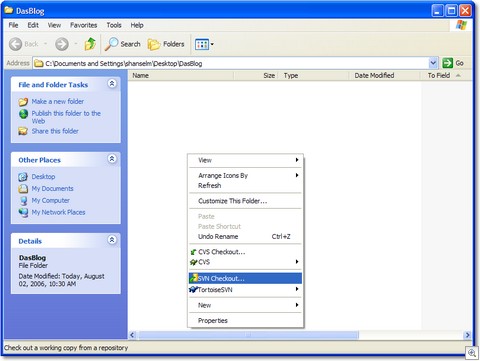
Task: Choose Customize This Folder option
Action: point(245,201)
